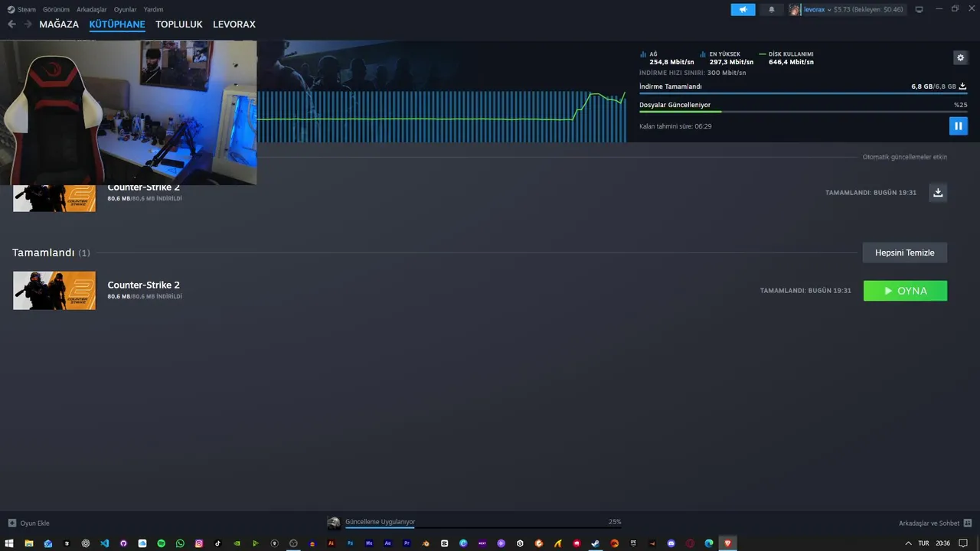Viewport: 980px width, 551px height.
Task: Open Spotify from taskbar
Action: 161,543
